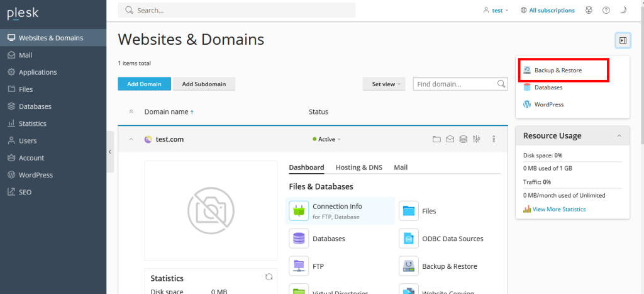
Task: Click the database icon in test.com row
Action: (x=464, y=139)
